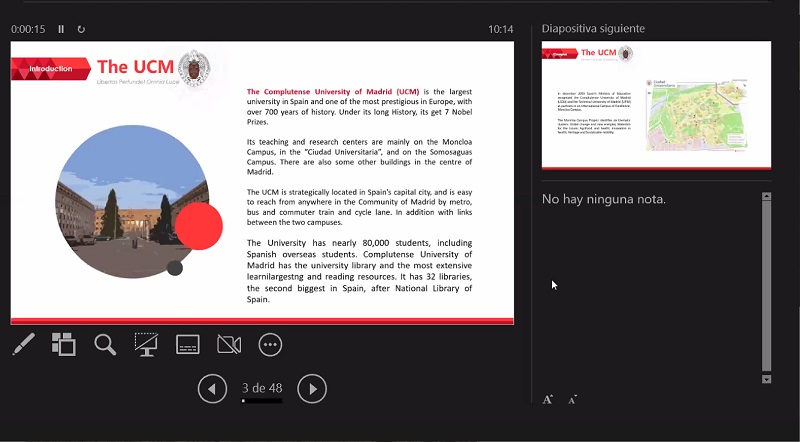Click the paragraph beginning 'The UCM is strategically located'
Screen dimensions: 800x442
tap(359, 207)
